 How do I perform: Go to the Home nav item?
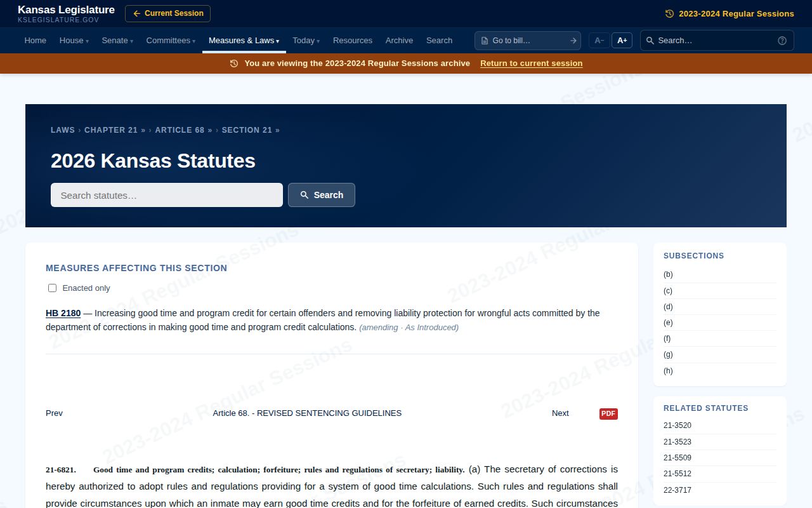pyautogui.click(x=36, y=41)
